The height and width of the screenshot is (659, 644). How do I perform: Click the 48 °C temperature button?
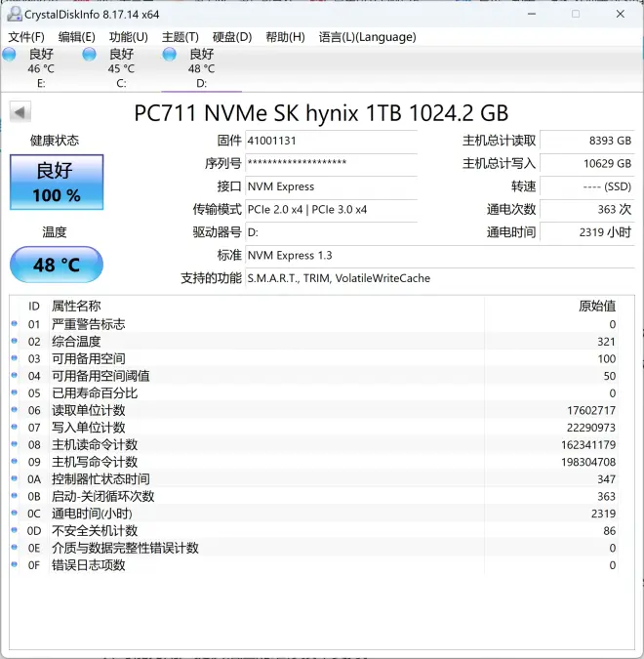(x=57, y=265)
